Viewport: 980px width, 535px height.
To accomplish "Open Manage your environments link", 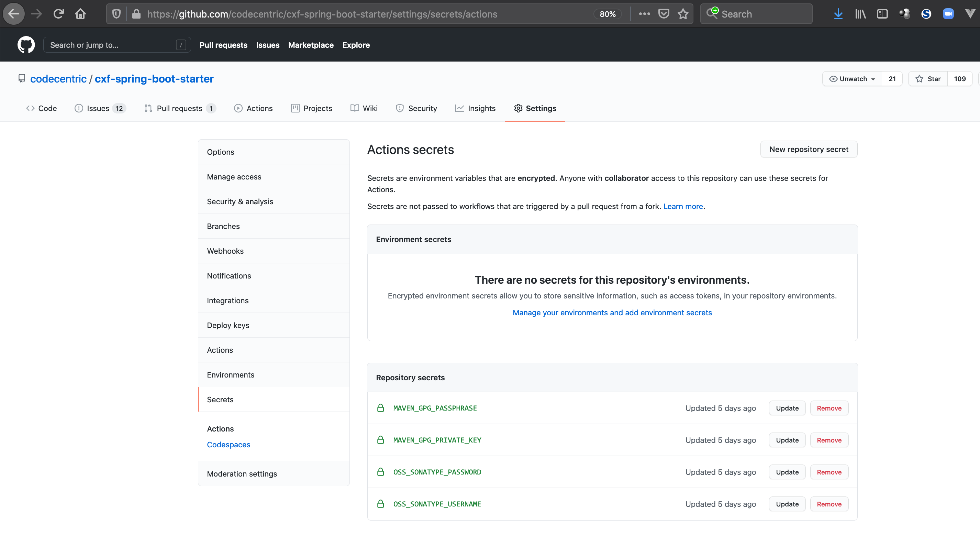I will [612, 313].
